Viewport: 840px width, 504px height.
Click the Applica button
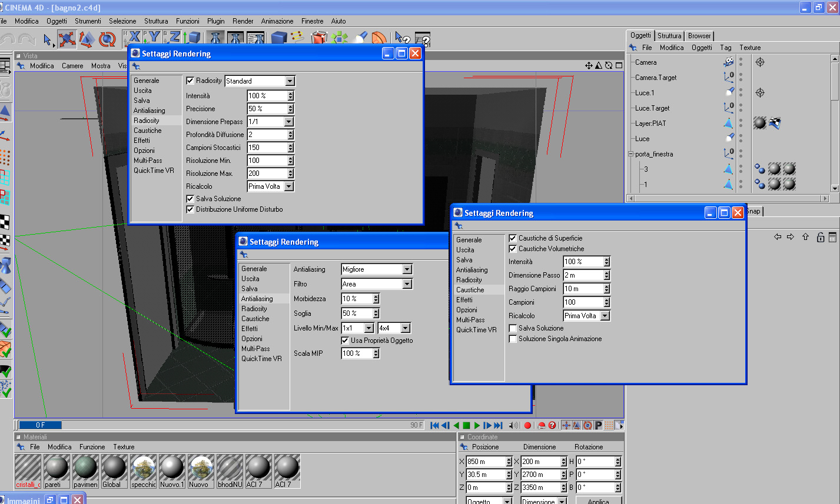pyautogui.click(x=599, y=502)
